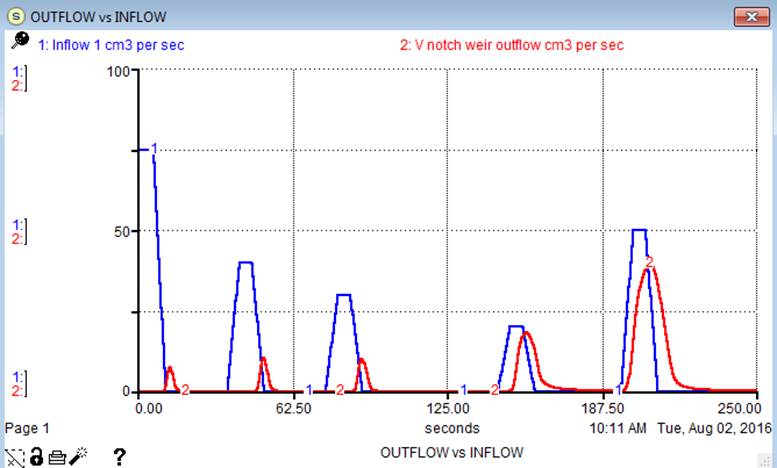Click the dashed-box icon in the bottom toolbar
This screenshot has width=777, height=468.
[x=13, y=456]
